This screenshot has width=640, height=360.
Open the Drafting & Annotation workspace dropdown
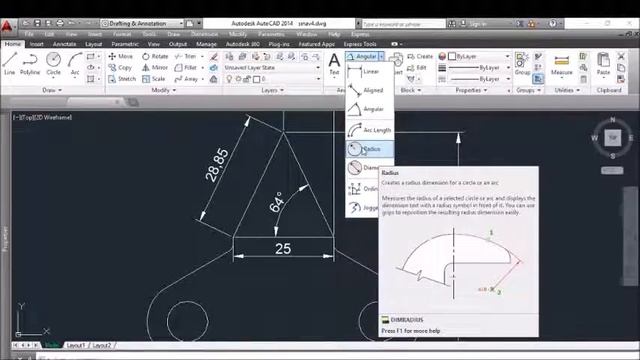(x=142, y=24)
